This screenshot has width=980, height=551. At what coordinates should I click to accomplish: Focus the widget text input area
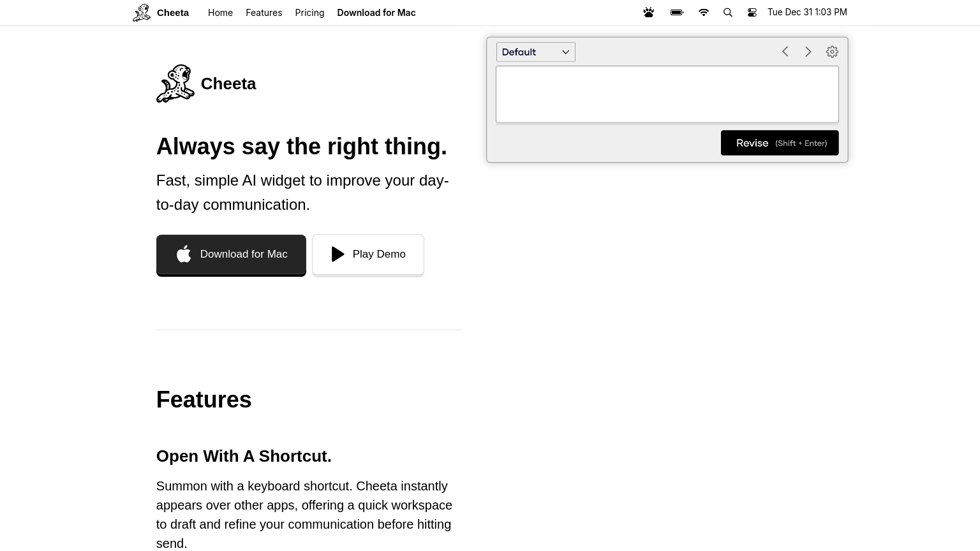[x=667, y=94]
